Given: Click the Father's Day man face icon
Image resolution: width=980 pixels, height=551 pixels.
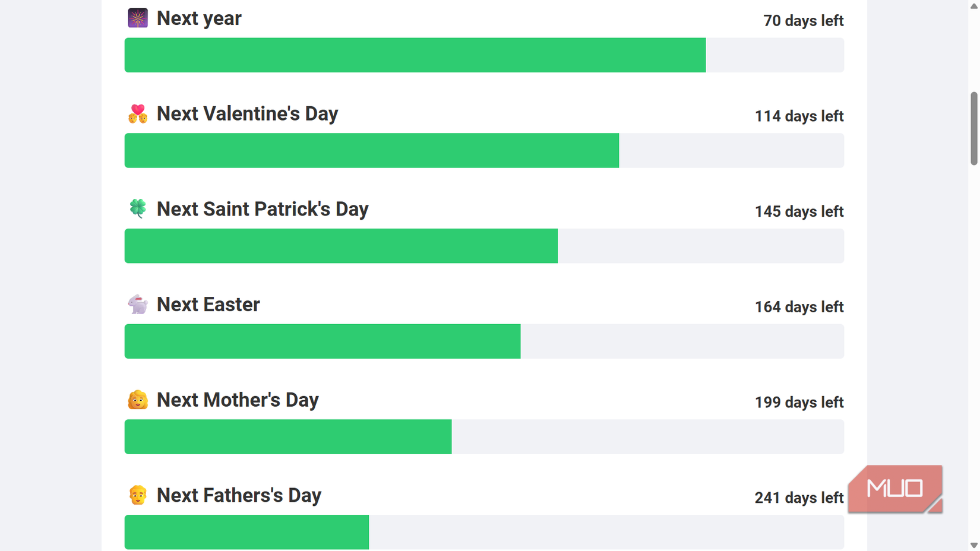Looking at the screenshot, I should pos(138,495).
